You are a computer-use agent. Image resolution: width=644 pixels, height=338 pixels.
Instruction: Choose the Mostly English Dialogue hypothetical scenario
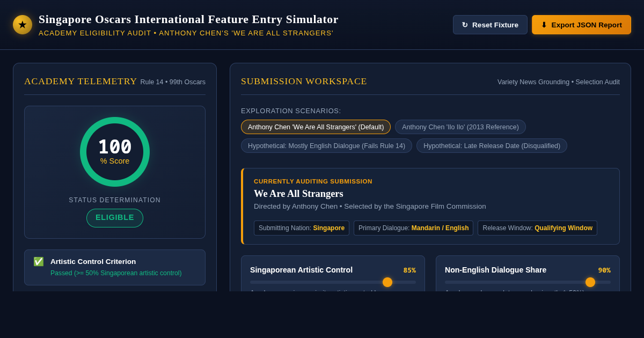coord(326,146)
